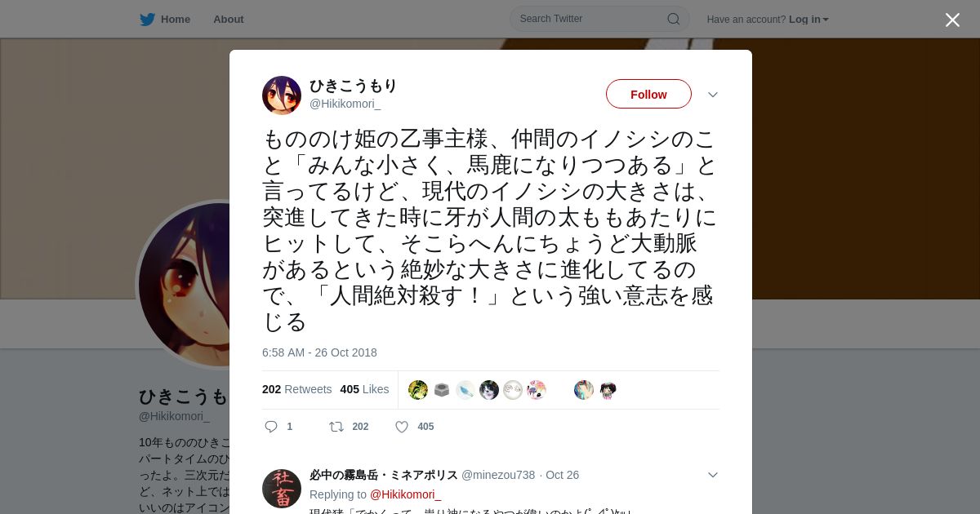
Task: Go to the About page
Action: pyautogui.click(x=229, y=19)
